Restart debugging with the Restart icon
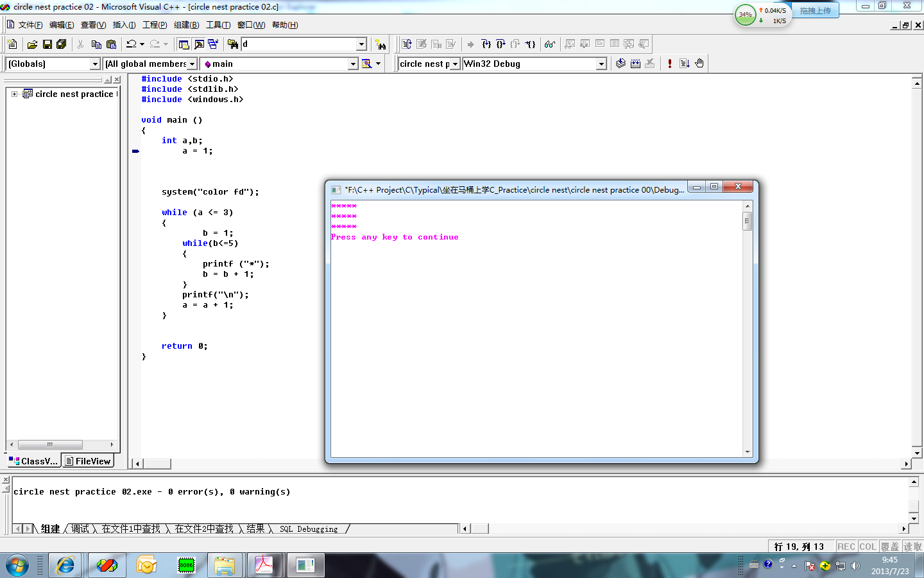The height and width of the screenshot is (578, 924). [x=407, y=44]
